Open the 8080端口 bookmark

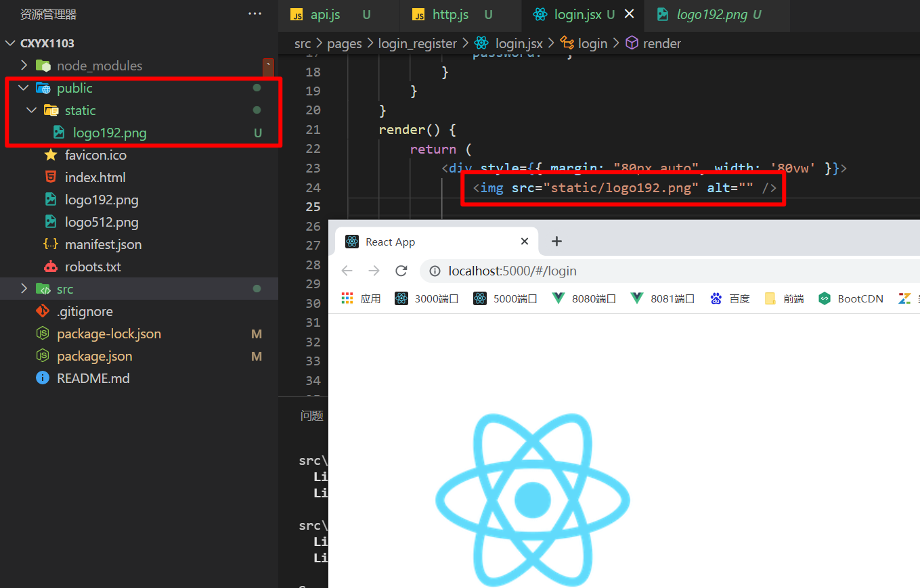584,298
